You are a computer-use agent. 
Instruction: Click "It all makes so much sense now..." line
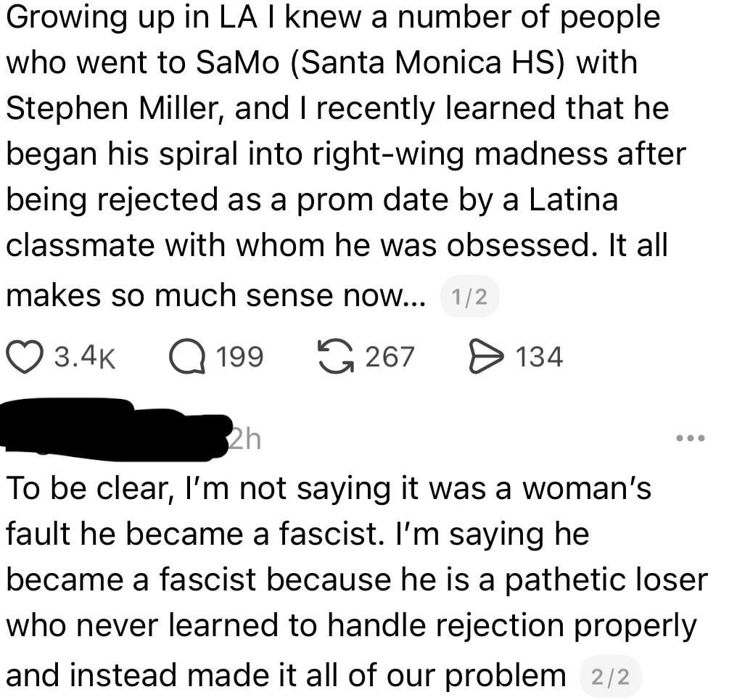[x=218, y=295]
